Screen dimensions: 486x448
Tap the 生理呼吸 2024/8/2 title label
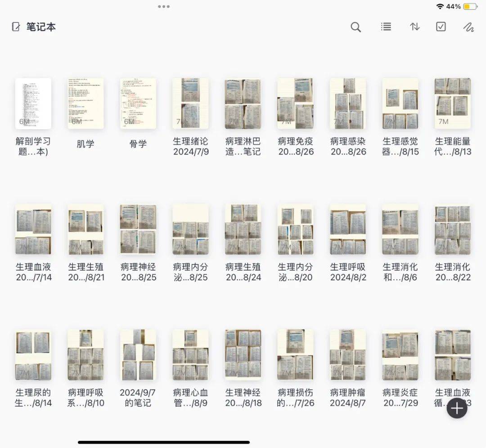(348, 272)
